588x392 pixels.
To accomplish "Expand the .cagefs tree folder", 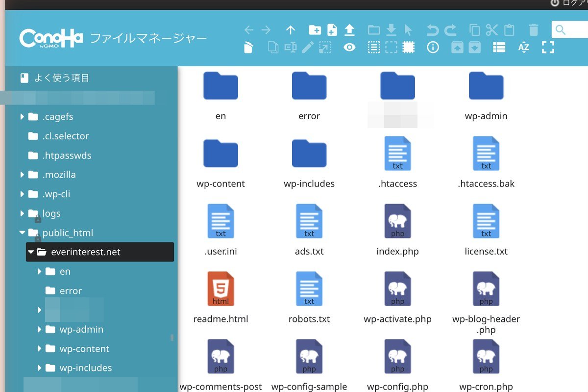I will tap(22, 117).
